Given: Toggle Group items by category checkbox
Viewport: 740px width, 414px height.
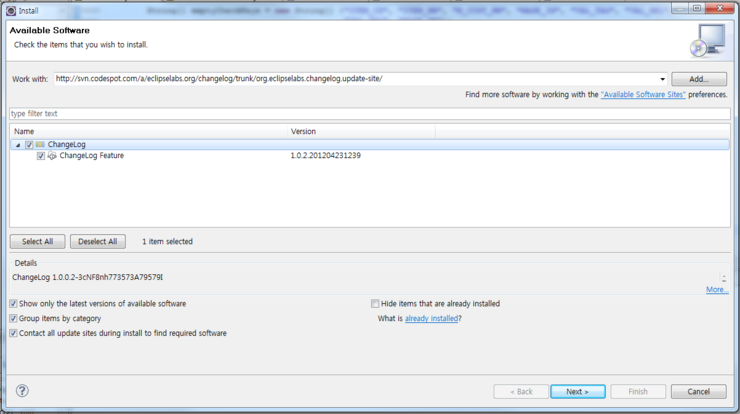Looking at the screenshot, I should point(13,318).
